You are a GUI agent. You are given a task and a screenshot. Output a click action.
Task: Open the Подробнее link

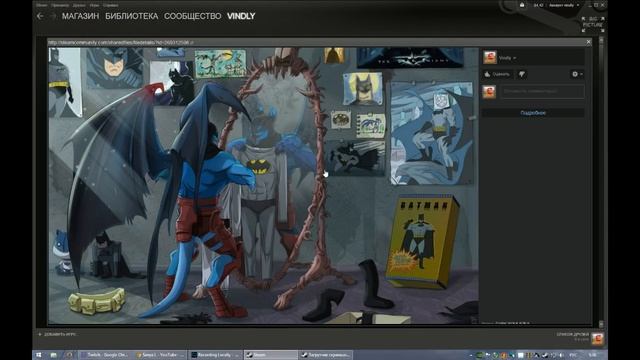pyautogui.click(x=533, y=113)
